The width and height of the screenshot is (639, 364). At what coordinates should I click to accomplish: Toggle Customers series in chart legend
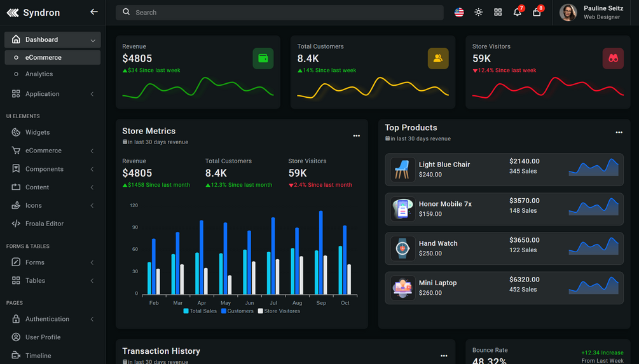(x=237, y=311)
